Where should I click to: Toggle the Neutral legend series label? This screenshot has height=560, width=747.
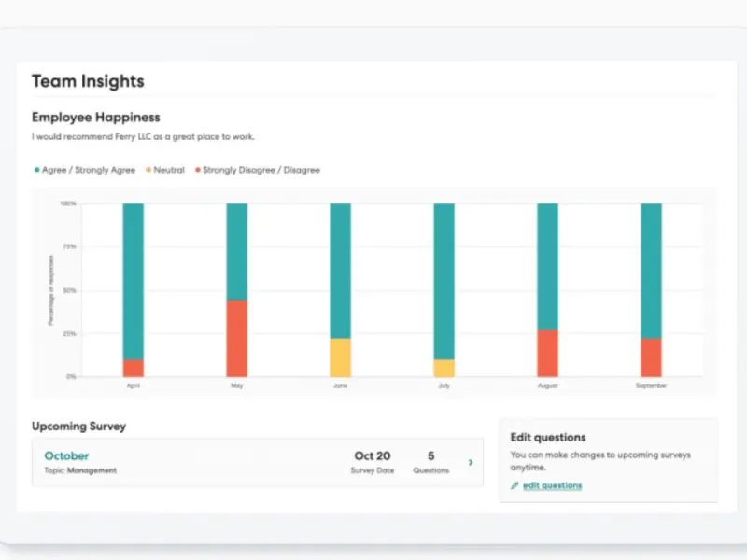pos(169,171)
